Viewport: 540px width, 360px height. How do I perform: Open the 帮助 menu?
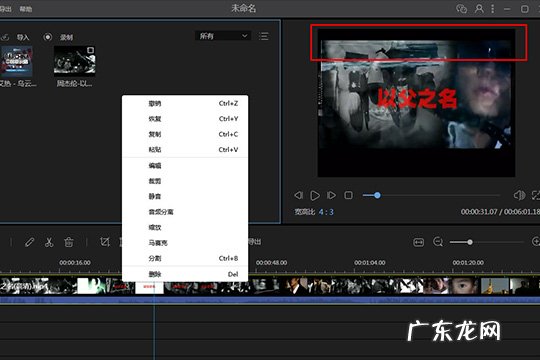[26, 9]
